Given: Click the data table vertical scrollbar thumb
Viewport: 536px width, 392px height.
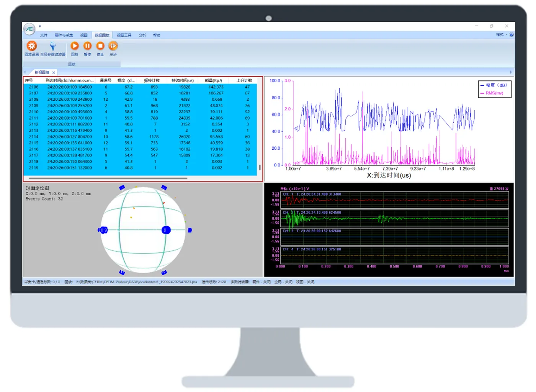Looking at the screenshot, I should (x=260, y=167).
